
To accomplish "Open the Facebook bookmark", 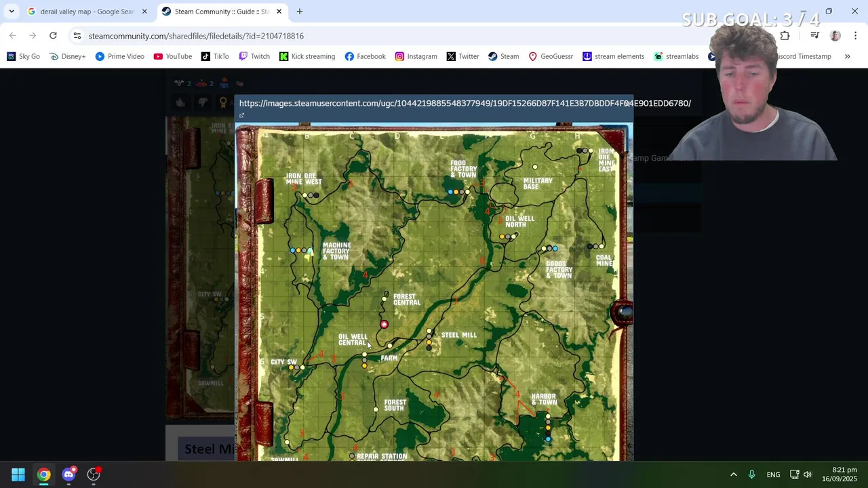I will [x=365, y=56].
